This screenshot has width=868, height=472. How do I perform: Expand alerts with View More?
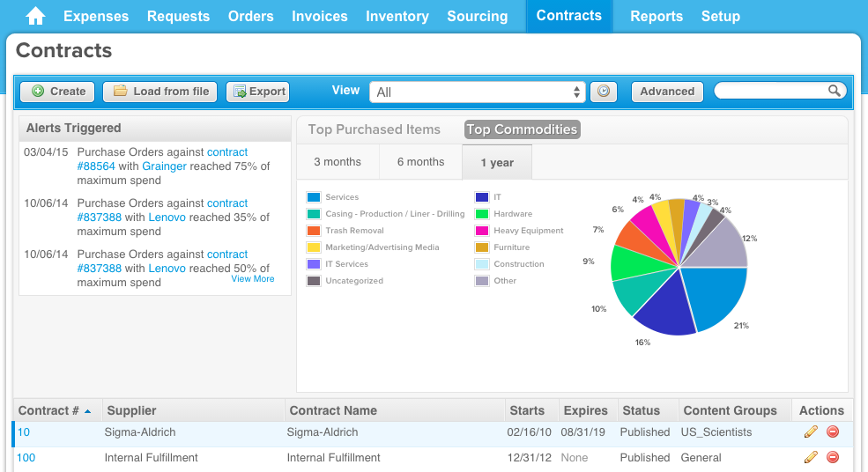pos(253,279)
